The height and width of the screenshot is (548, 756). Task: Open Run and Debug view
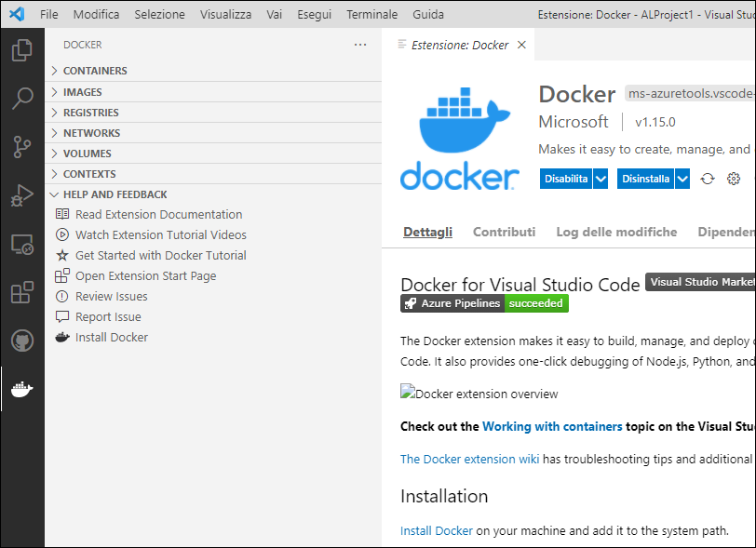[22, 195]
